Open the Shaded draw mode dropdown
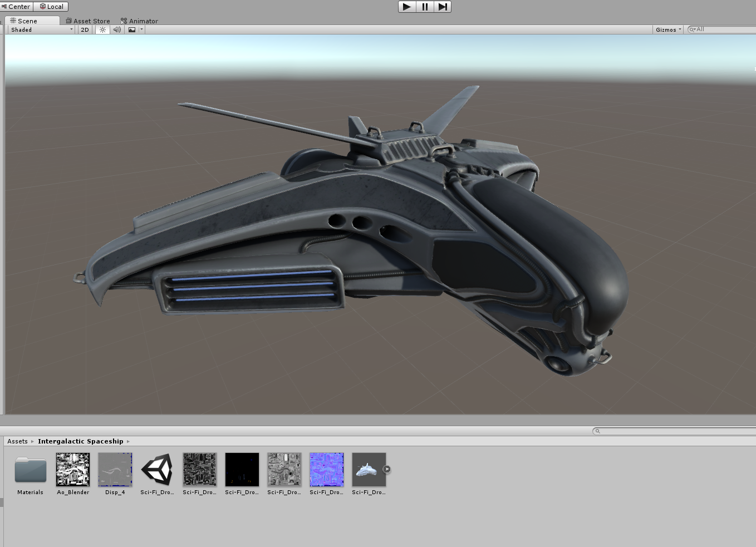This screenshot has width=756, height=547. click(39, 29)
